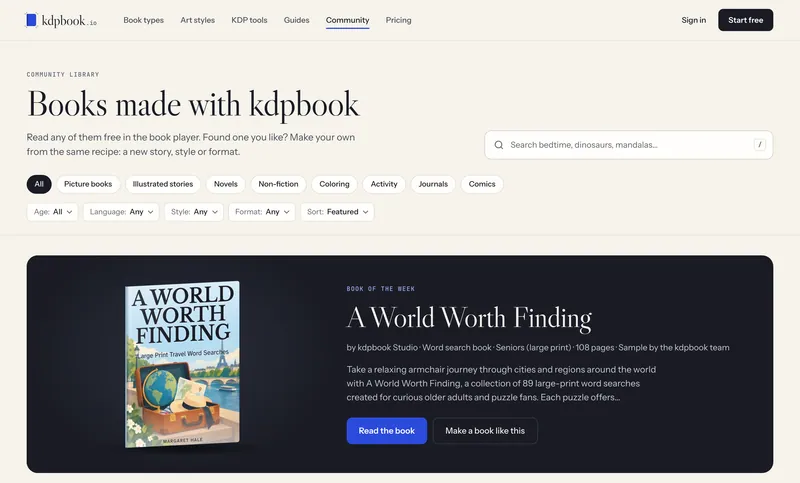The width and height of the screenshot is (800, 483).
Task: Filter by Picture books
Action: tap(88, 184)
